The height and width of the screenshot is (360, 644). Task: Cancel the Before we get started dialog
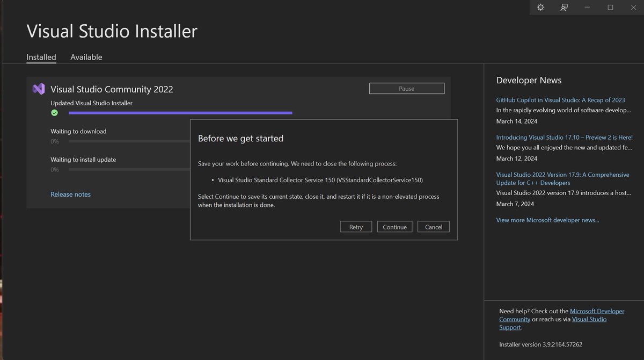(x=434, y=227)
